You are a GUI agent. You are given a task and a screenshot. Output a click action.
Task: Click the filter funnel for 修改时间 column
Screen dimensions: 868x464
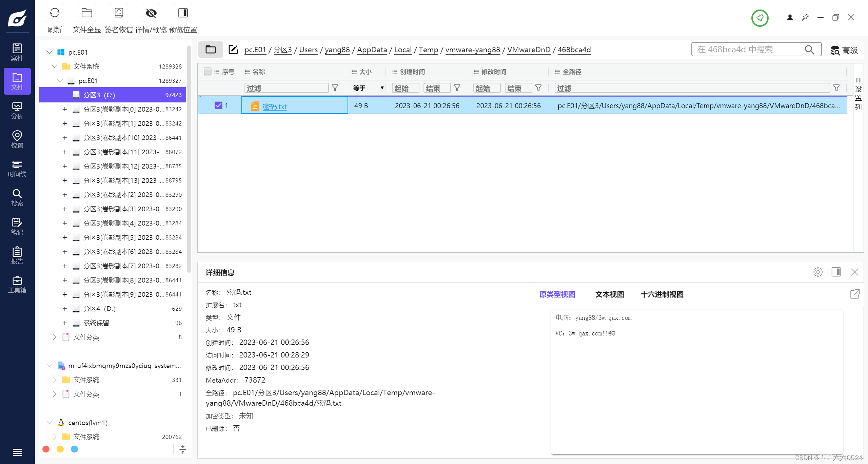coord(538,88)
